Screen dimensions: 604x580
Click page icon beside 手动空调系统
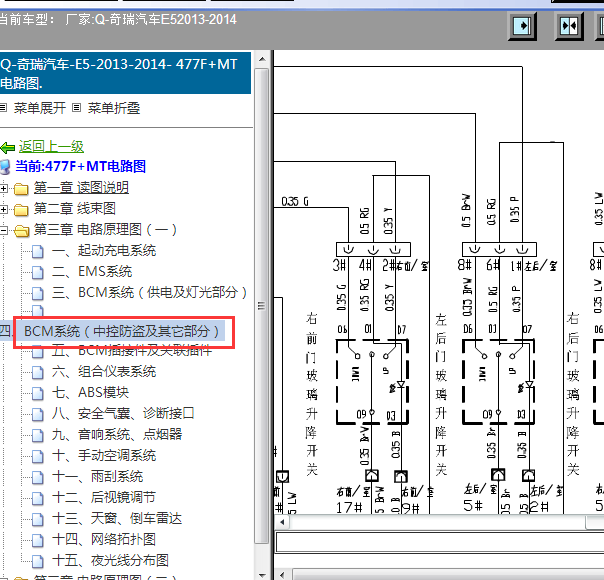[37, 456]
